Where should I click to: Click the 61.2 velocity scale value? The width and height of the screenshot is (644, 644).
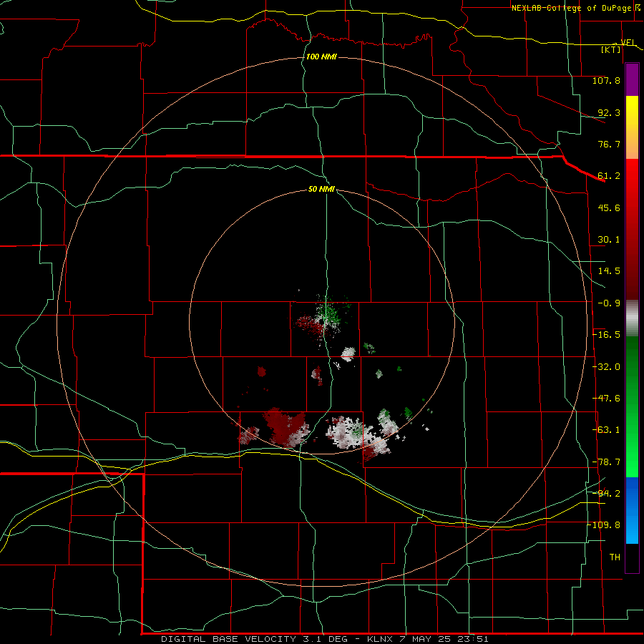609,176
